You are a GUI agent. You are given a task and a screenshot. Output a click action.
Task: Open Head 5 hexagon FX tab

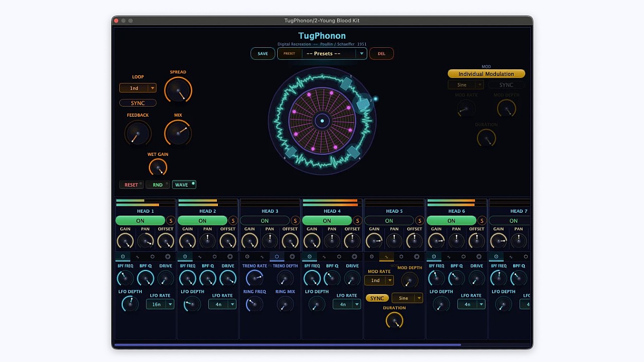401,257
